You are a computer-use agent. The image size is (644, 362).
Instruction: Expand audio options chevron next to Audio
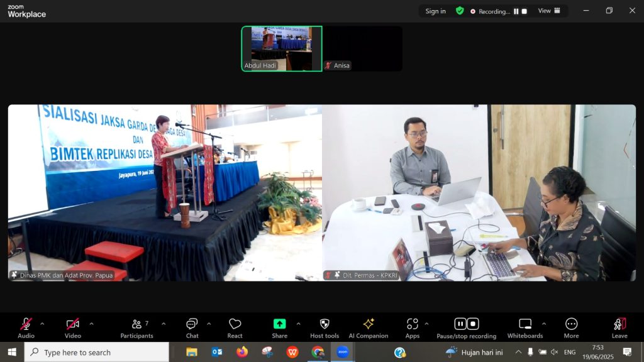click(x=42, y=324)
